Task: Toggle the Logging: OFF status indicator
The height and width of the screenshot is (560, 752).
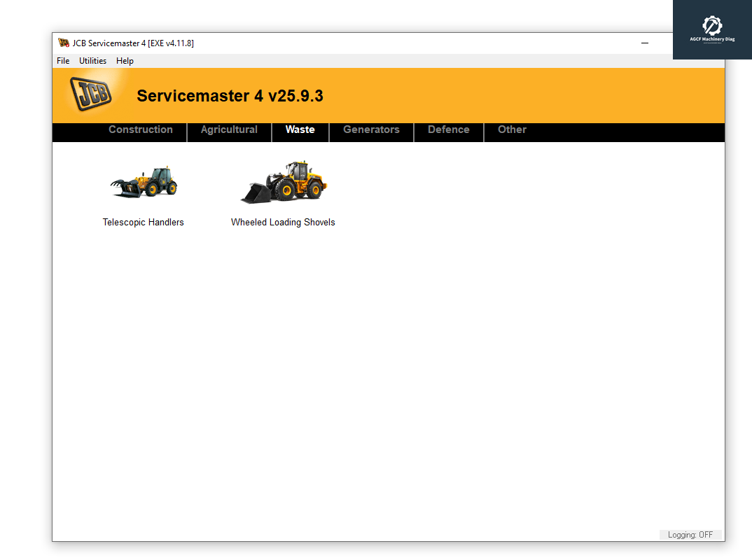Action: (690, 535)
